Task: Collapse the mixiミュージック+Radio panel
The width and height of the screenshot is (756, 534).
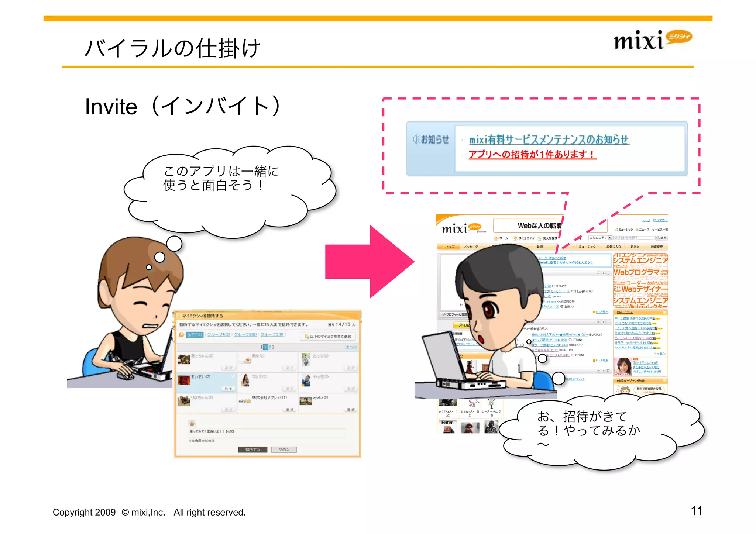Action: 665,380
